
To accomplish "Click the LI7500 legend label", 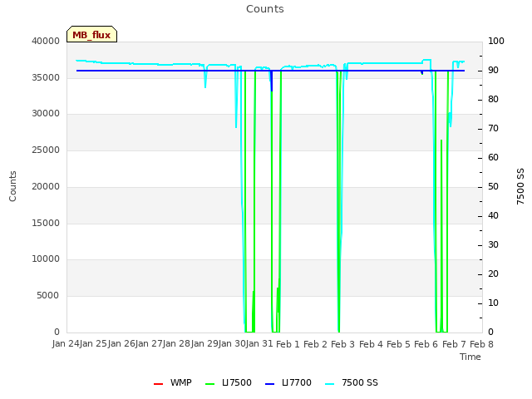I will tap(236, 382).
